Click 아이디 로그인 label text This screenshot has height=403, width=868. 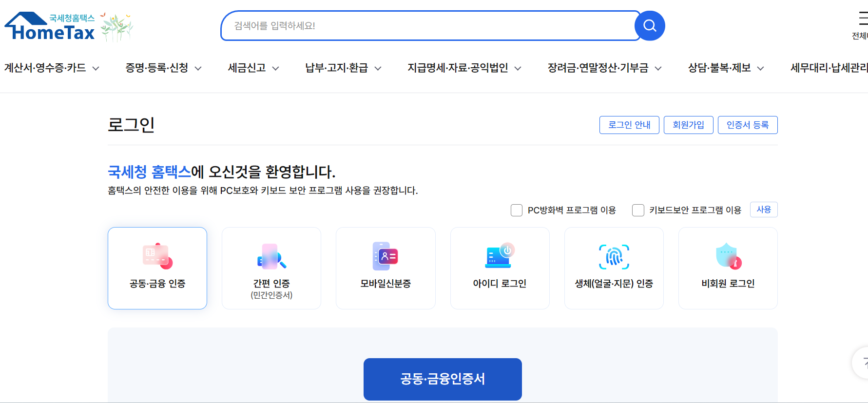pyautogui.click(x=500, y=284)
